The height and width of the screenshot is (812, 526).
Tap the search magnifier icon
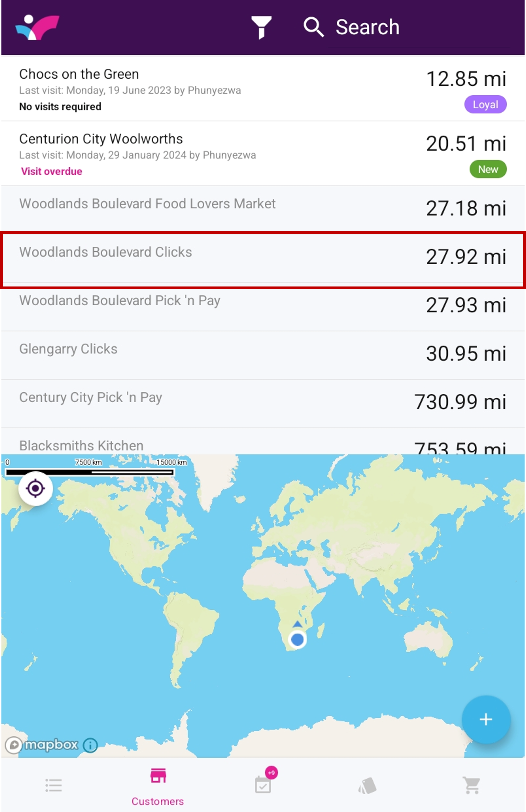pos(313,27)
